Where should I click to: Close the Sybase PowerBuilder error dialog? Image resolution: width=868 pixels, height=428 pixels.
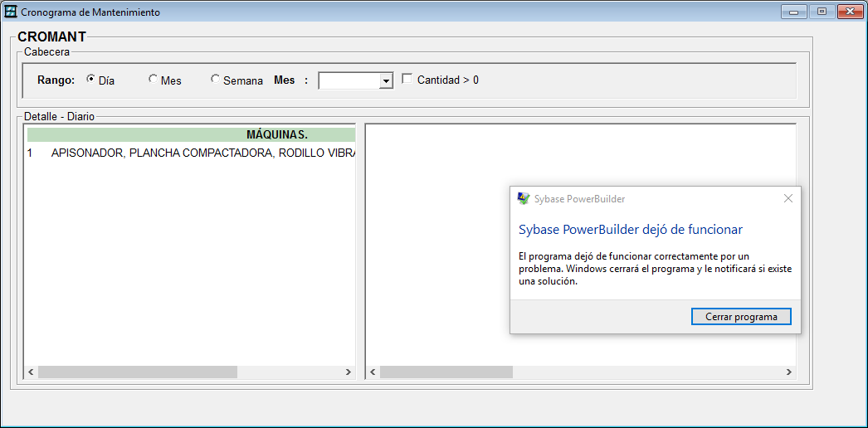point(788,198)
